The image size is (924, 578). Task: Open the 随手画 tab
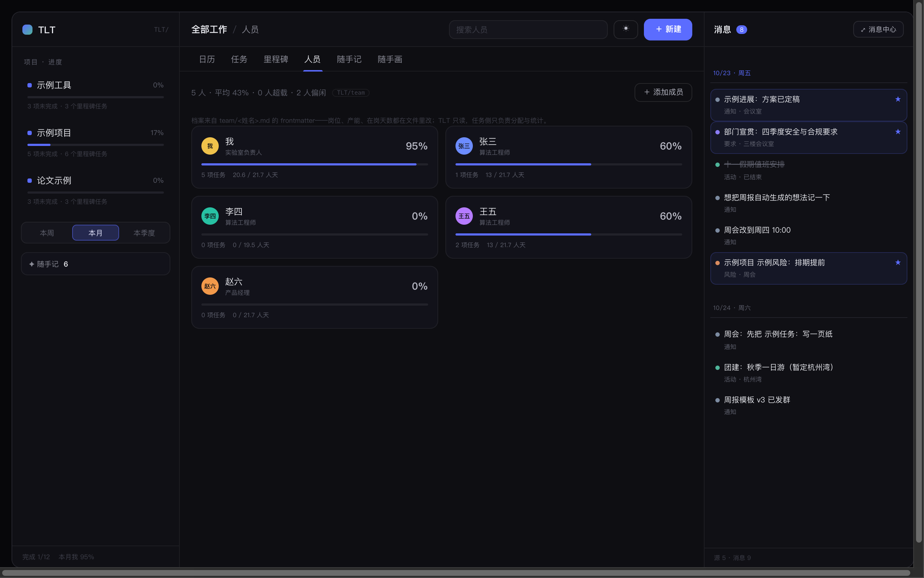click(x=390, y=59)
